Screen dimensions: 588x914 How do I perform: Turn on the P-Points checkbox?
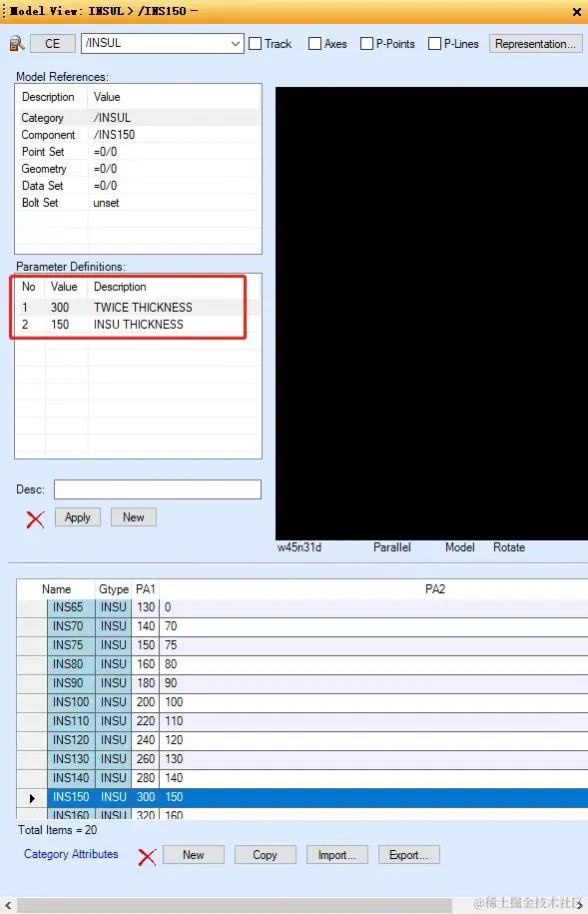pyautogui.click(x=366, y=44)
